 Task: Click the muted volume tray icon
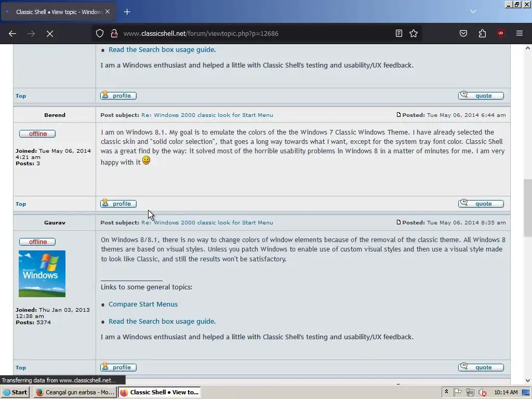[483, 392]
